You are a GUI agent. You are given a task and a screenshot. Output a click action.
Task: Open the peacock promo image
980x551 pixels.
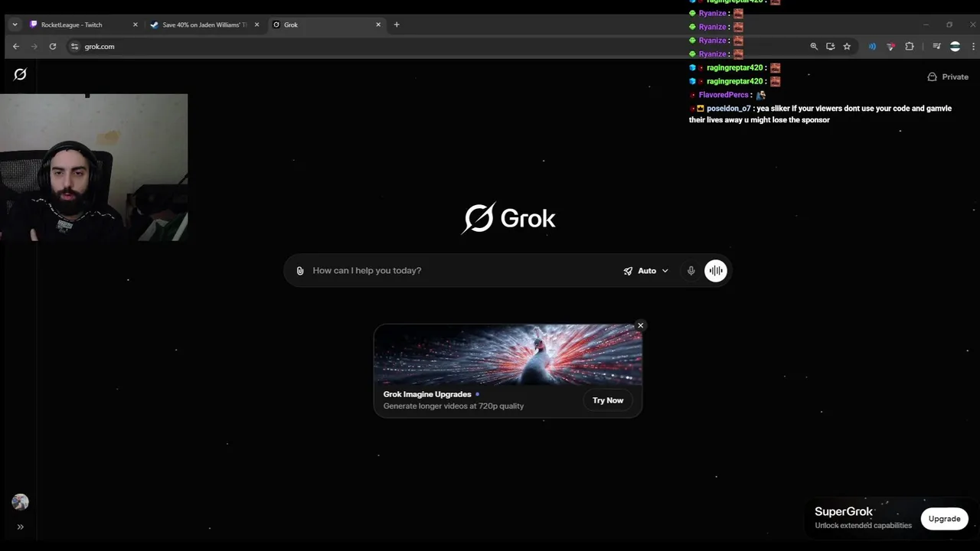(508, 354)
